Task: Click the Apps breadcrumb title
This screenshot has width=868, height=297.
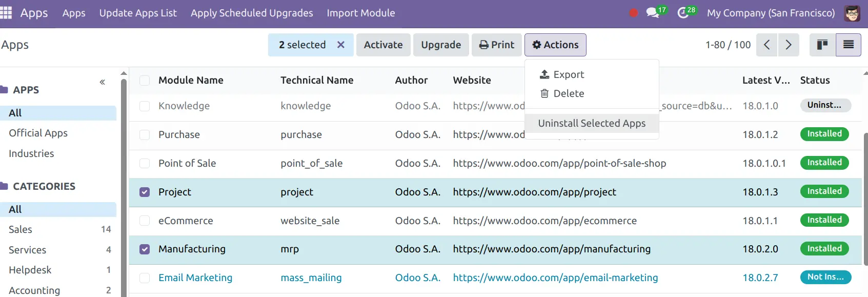Action: coord(15,45)
